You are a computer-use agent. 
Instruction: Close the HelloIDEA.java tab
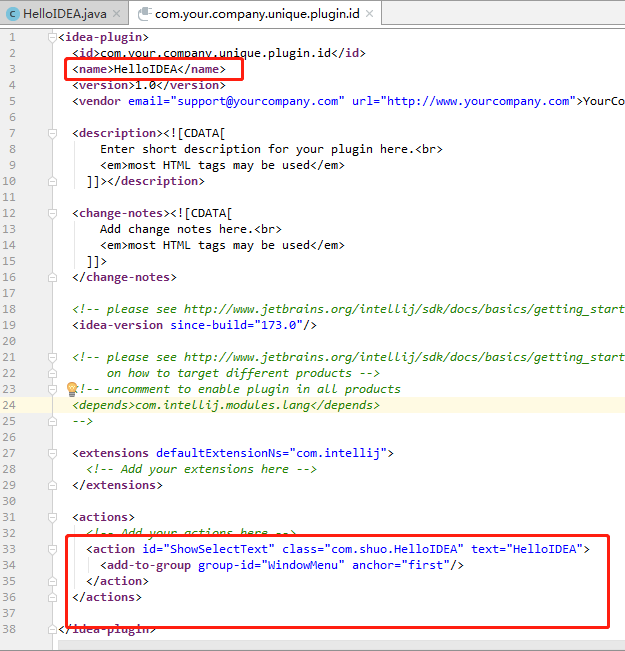pos(117,14)
